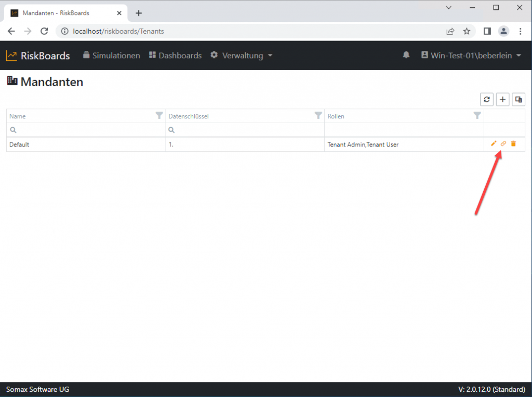Open the Name column filter funnel

159,116
